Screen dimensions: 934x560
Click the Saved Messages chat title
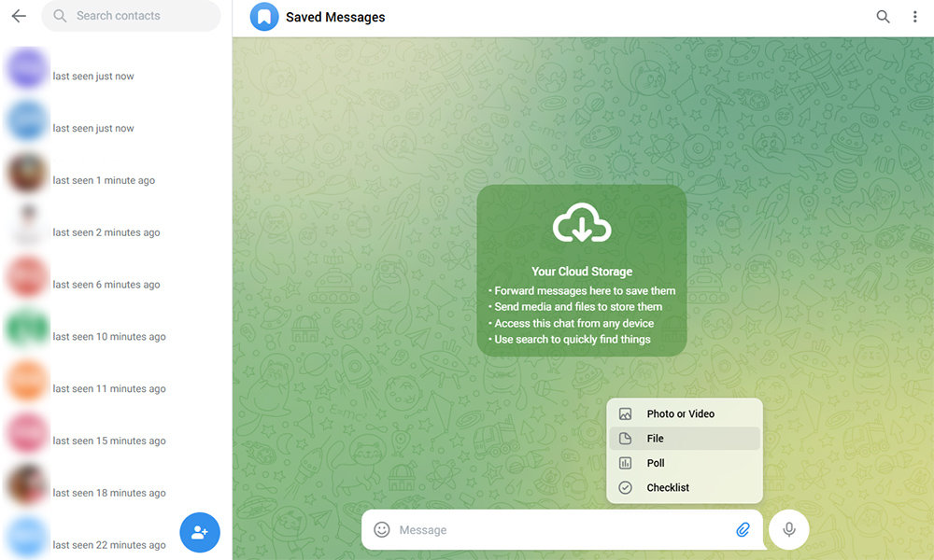point(335,17)
